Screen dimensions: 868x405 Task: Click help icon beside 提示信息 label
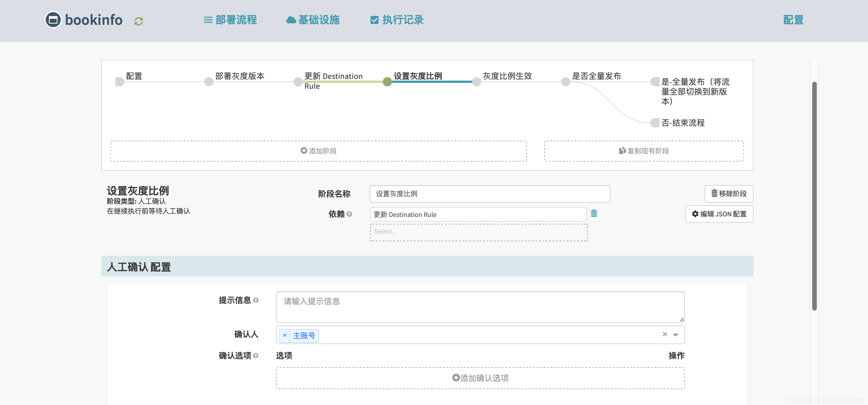coord(256,300)
